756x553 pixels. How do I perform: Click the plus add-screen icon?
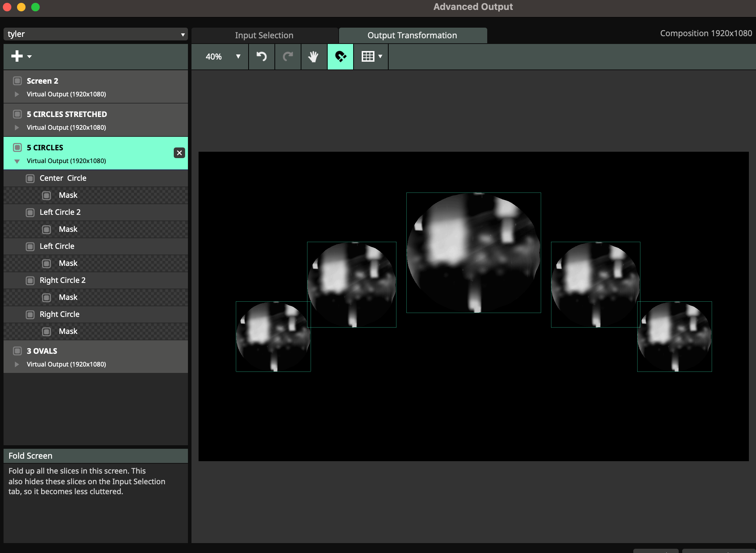[17, 56]
